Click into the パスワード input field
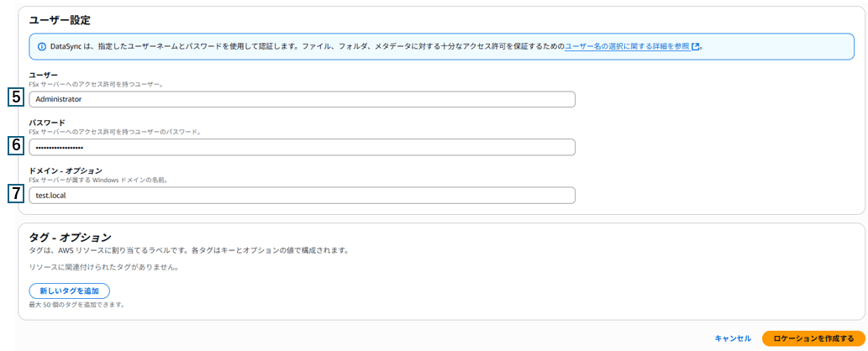This screenshot has height=351, width=868. [x=302, y=147]
